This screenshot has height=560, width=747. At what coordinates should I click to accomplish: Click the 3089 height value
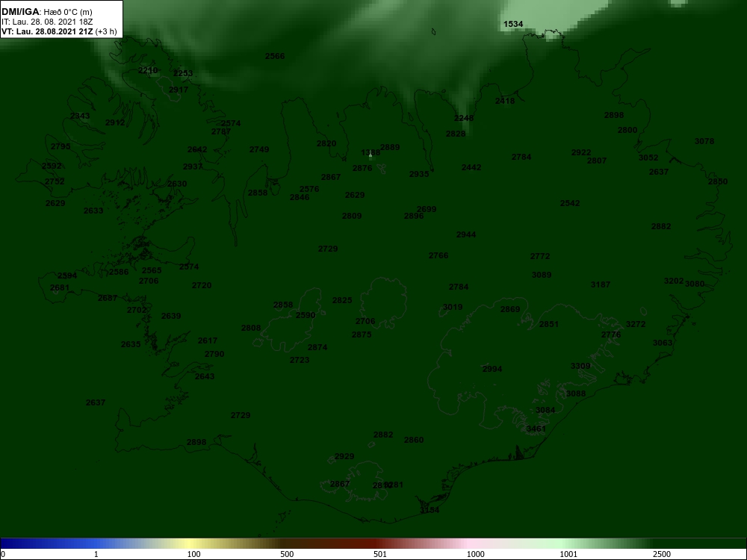(541, 275)
